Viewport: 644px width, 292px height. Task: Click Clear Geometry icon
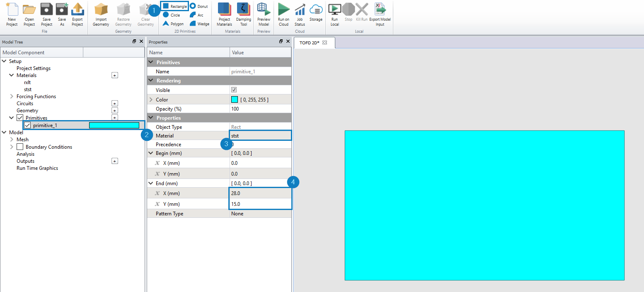(145, 9)
